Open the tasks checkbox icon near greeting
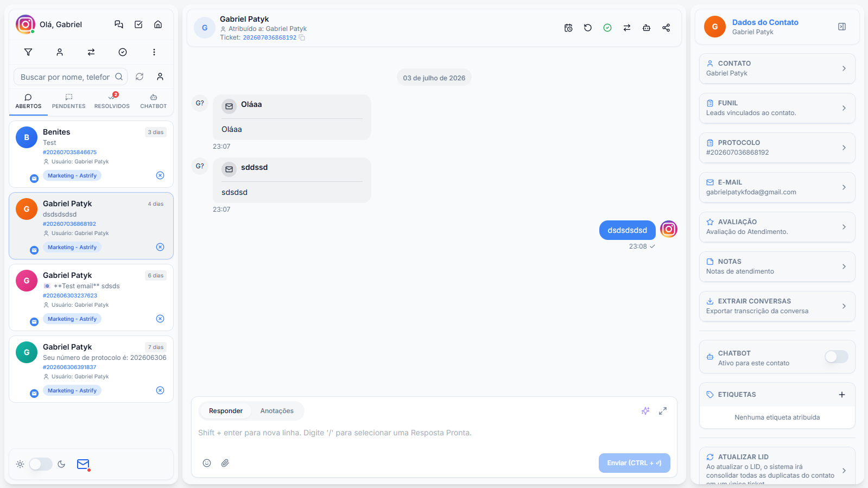 (x=138, y=24)
